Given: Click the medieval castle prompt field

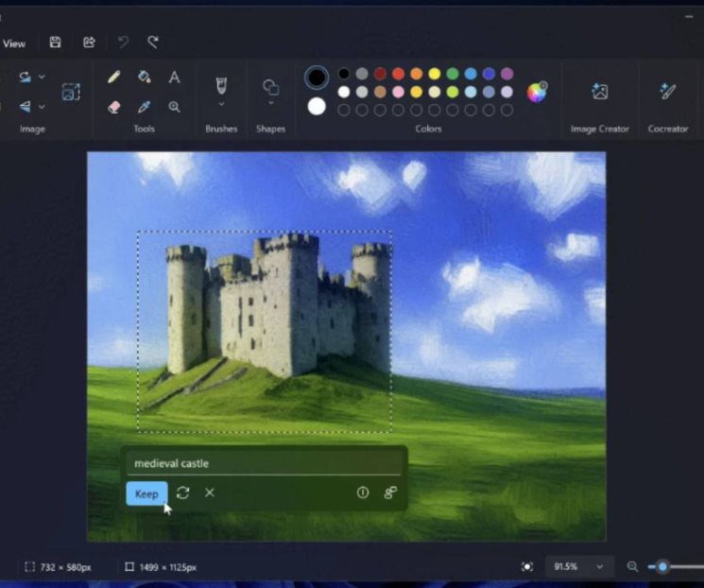Looking at the screenshot, I should (x=265, y=463).
